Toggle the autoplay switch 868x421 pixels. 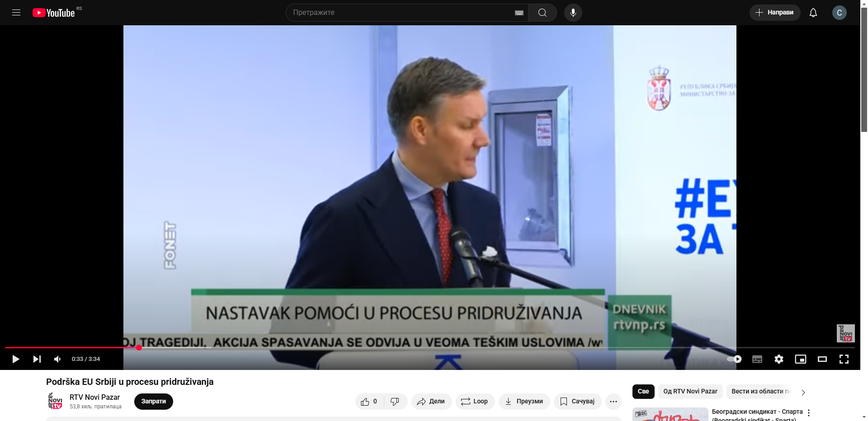[734, 359]
